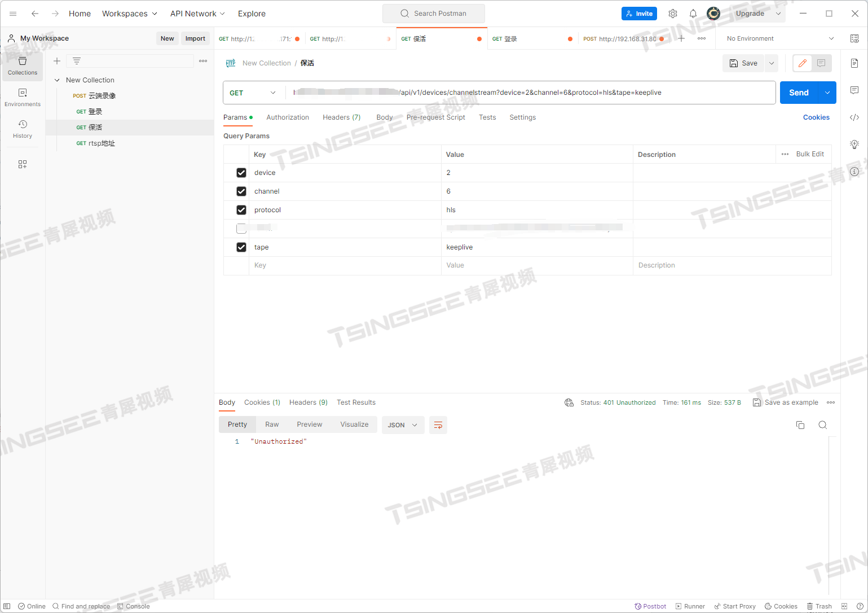
Task: Go forward with the right arrow
Action: click(55, 14)
